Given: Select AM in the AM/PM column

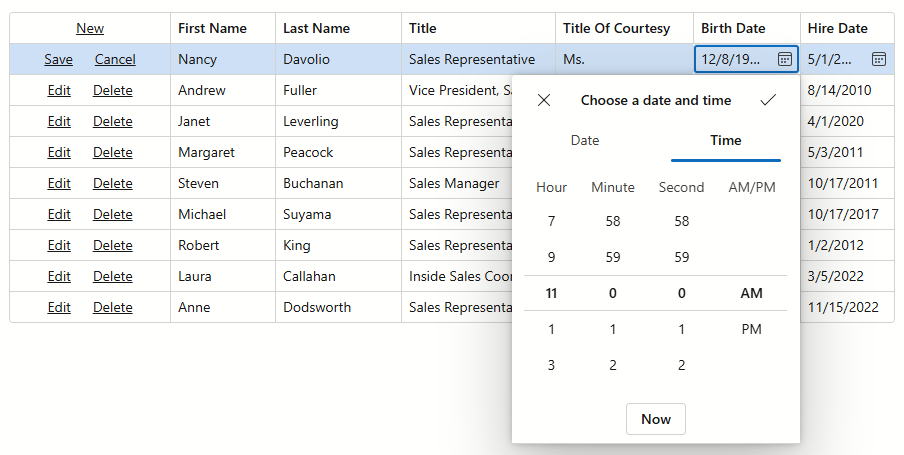Looking at the screenshot, I should pos(752,294).
